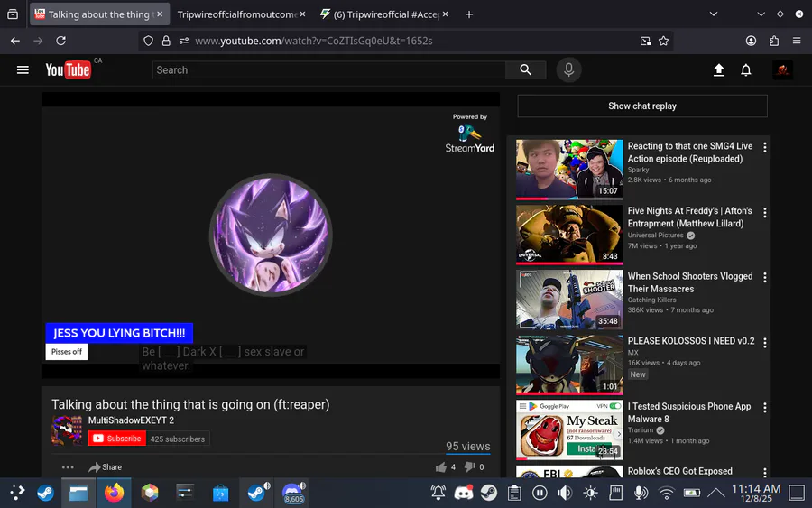Open the YouTube guide hamburger menu
Screen dimensions: 812x508
pos(23,69)
